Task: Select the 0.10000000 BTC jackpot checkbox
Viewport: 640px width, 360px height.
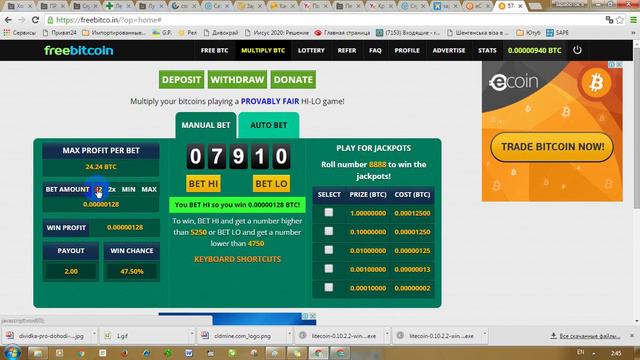Action: point(329,231)
